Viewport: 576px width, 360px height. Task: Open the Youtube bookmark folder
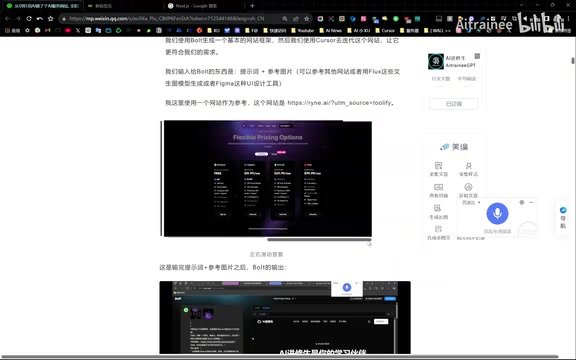click(302, 30)
